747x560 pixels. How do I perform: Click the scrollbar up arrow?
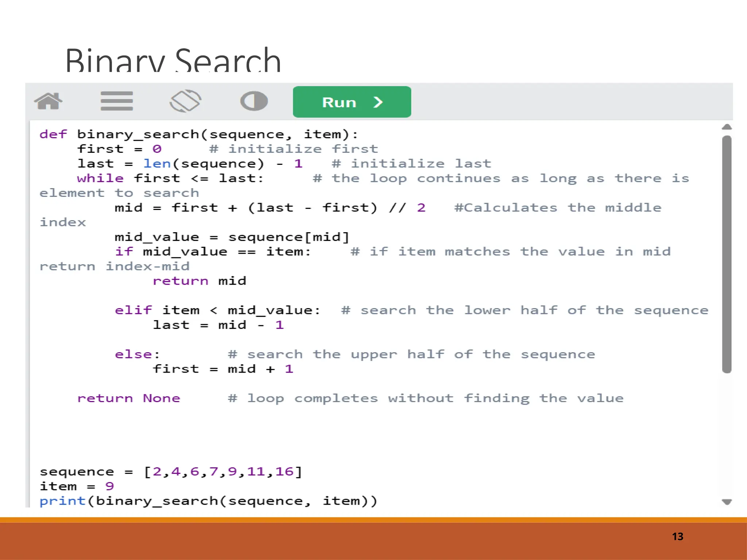coord(727,127)
